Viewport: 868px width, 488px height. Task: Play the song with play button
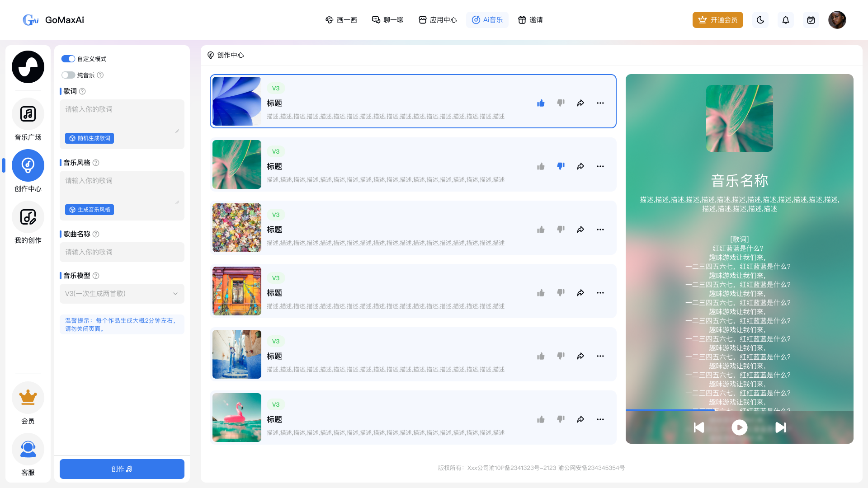pos(740,427)
